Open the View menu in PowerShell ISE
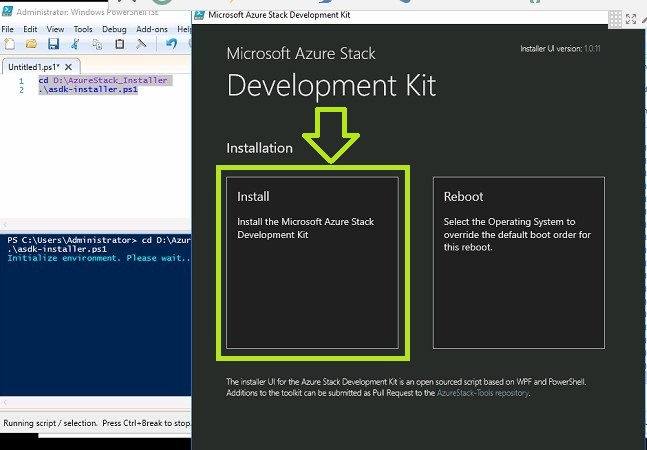This screenshot has height=450, width=647. (55, 29)
